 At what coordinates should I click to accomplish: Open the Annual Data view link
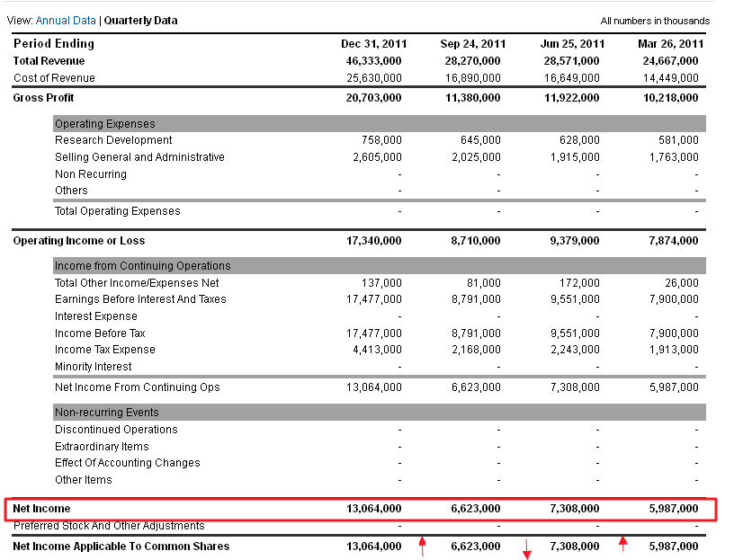pyautogui.click(x=66, y=20)
